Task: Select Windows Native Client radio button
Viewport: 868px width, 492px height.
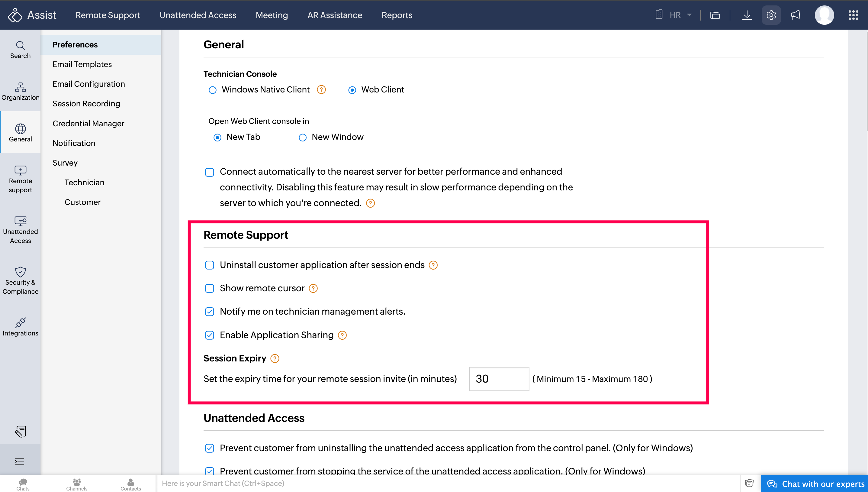Action: coord(212,90)
